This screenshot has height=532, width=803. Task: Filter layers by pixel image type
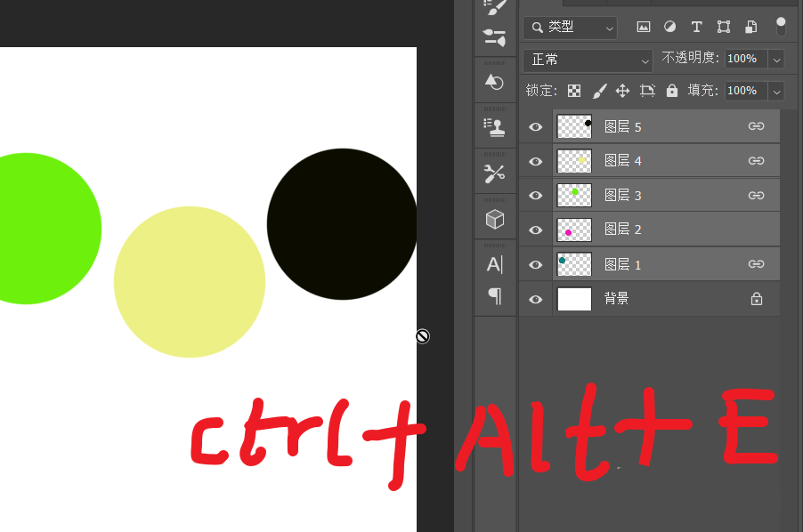pyautogui.click(x=644, y=28)
